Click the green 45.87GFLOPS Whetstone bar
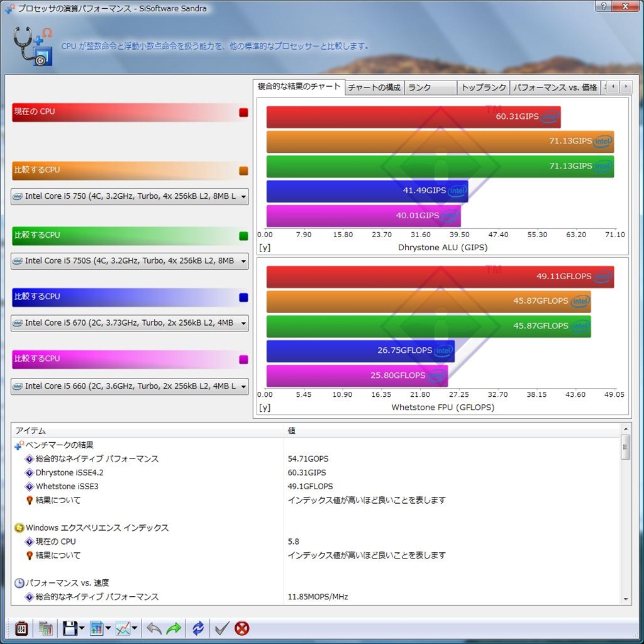The width and height of the screenshot is (644, 644). click(x=428, y=326)
